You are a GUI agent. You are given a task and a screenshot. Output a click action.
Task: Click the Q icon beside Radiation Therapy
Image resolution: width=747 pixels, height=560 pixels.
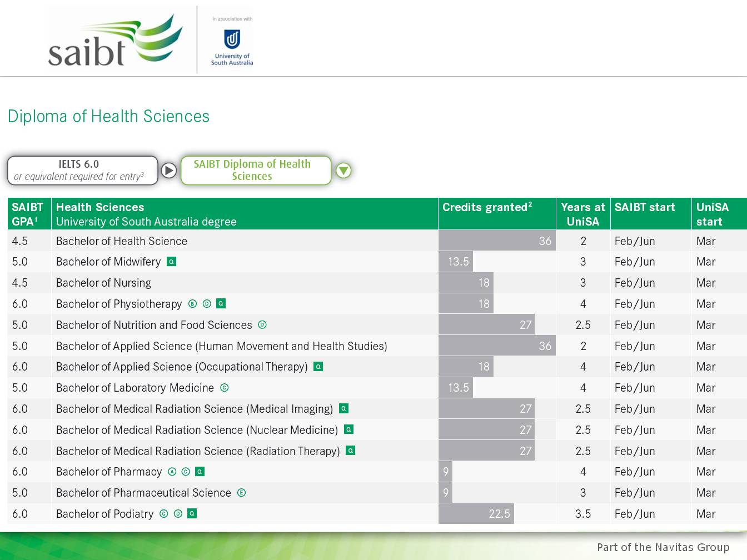point(351,451)
